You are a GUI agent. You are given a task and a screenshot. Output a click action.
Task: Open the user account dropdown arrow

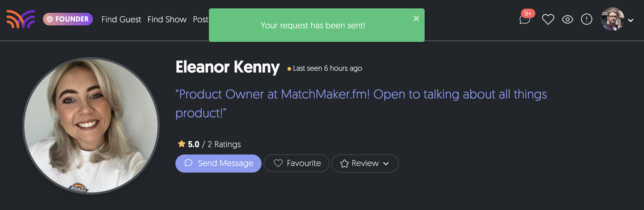[631, 20]
